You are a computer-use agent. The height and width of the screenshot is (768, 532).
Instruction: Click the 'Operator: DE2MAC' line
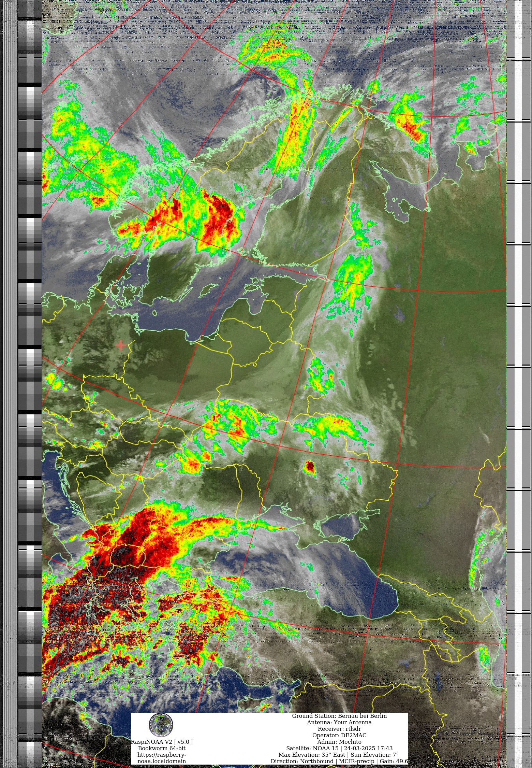point(339,735)
